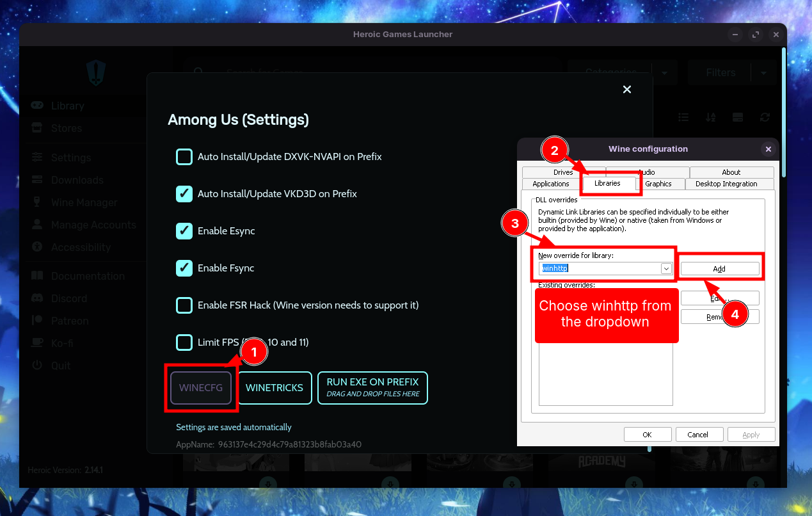
Task: Open Discord via its sidebar icon
Action: 38,298
